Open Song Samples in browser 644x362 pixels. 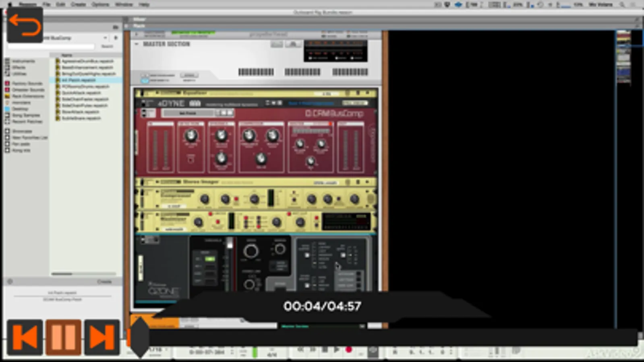pyautogui.click(x=26, y=115)
